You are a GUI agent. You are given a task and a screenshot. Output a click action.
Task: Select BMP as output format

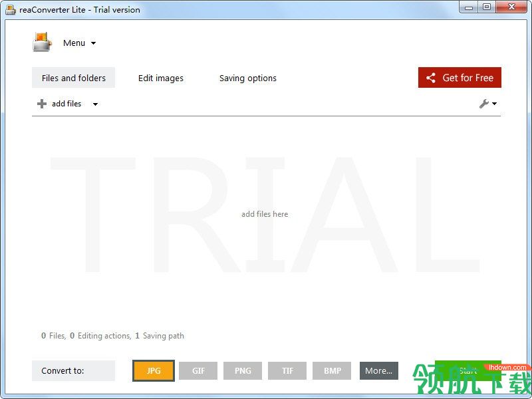click(332, 370)
